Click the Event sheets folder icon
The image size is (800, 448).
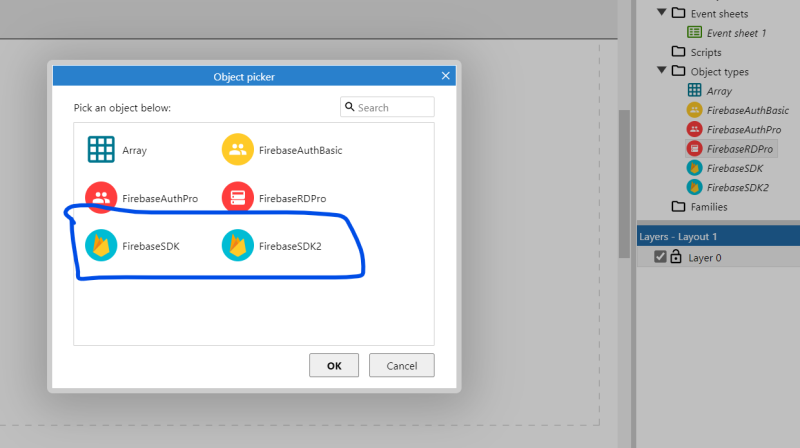click(679, 13)
